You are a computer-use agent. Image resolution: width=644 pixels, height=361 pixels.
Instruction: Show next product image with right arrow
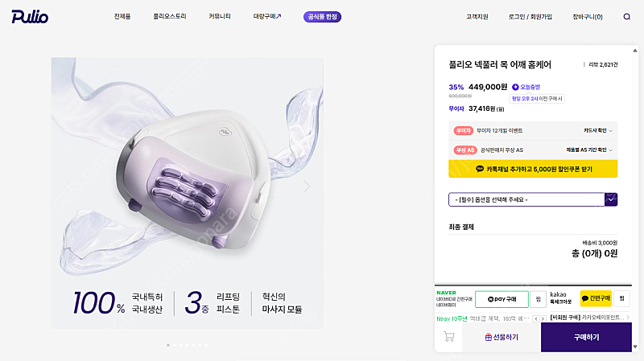coord(307,186)
